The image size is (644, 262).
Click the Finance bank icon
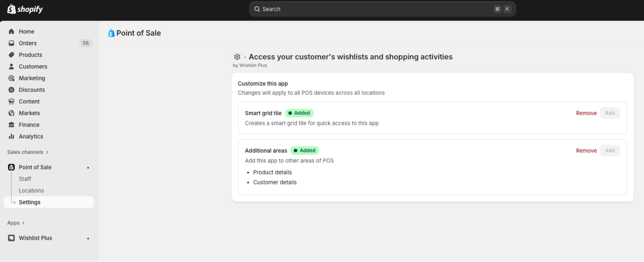pyautogui.click(x=11, y=125)
